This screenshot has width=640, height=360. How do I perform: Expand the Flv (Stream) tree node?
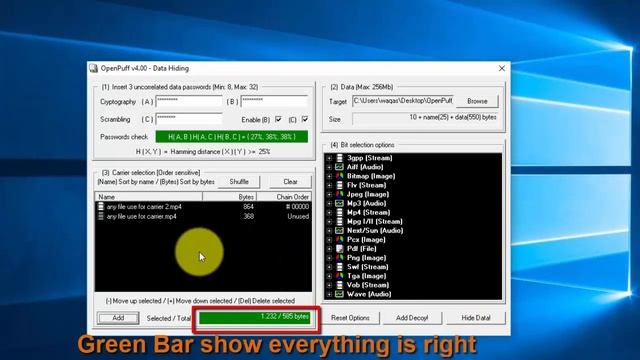tap(329, 185)
